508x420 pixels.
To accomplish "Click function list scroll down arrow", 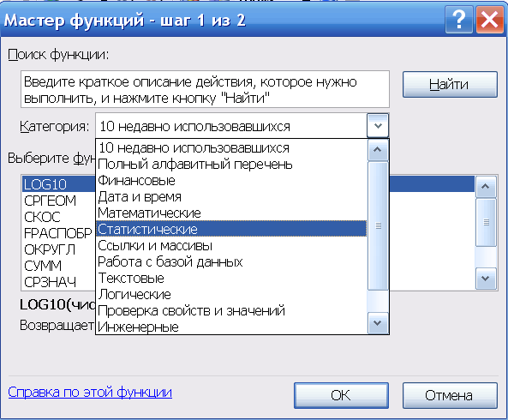I will tap(486, 278).
